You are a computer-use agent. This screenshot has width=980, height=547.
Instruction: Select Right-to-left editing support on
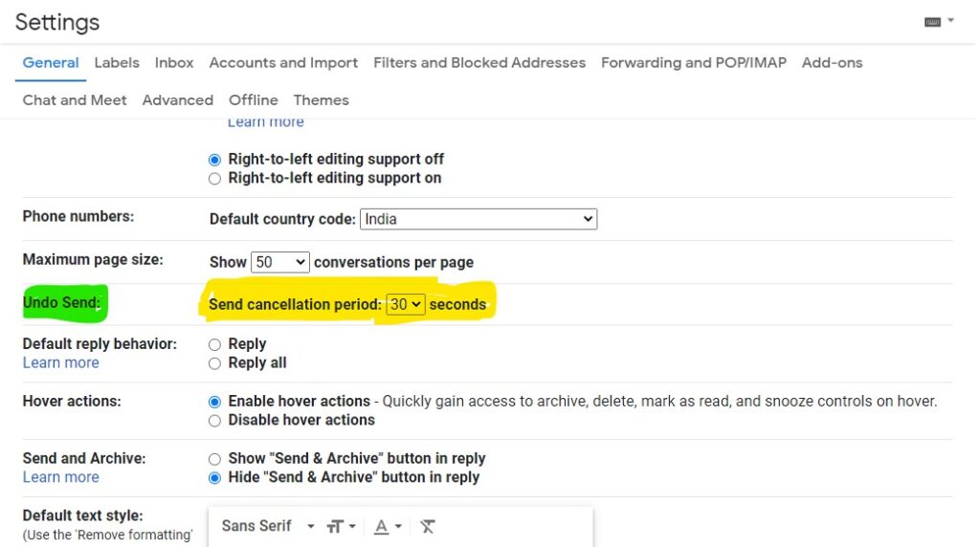click(214, 179)
